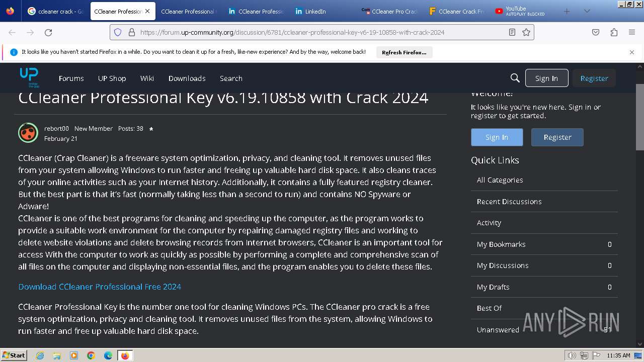This screenshot has width=644, height=362.
Task: Click the February 21 post date link
Action: (61, 138)
